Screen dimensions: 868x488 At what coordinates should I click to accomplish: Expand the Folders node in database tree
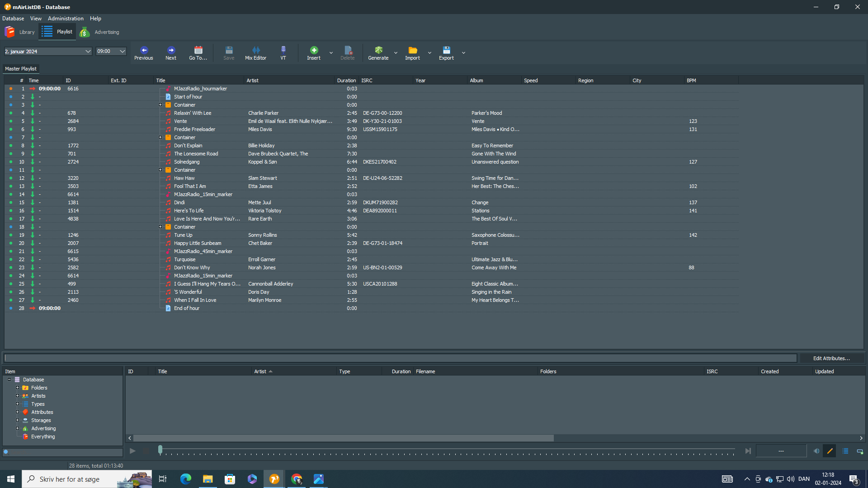tap(18, 388)
